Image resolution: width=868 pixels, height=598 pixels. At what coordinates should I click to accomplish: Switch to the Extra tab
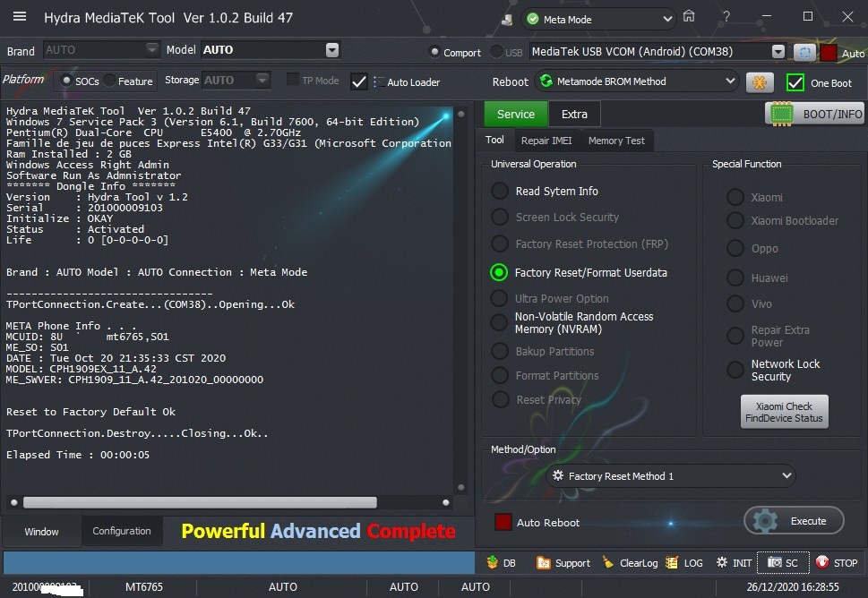click(574, 114)
